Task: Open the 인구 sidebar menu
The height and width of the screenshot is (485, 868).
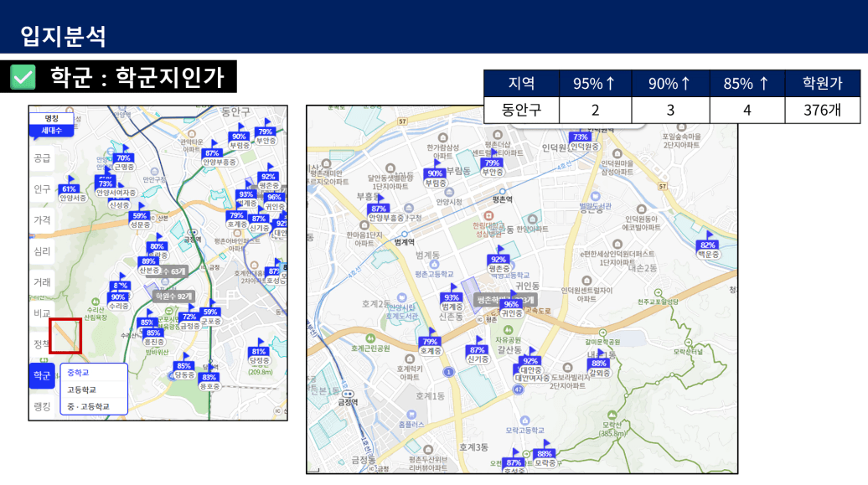Action: [x=42, y=189]
